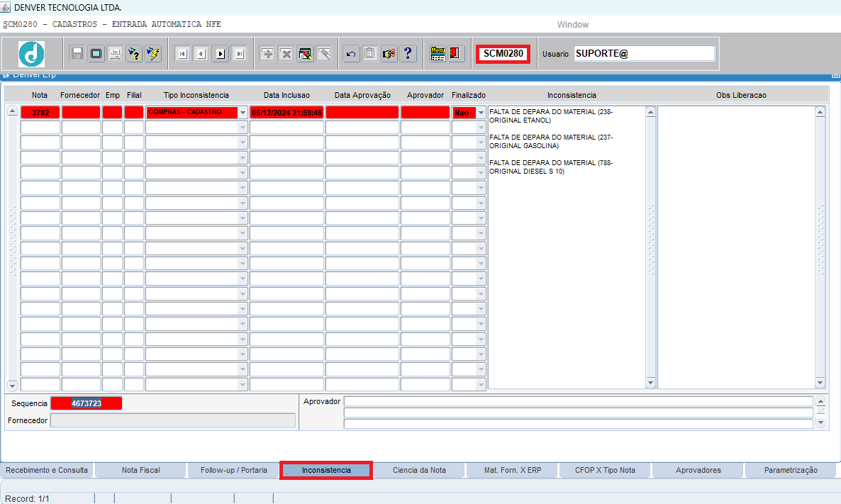This screenshot has width=841, height=504.
Task: Delete record using the X icon
Action: coord(286,54)
